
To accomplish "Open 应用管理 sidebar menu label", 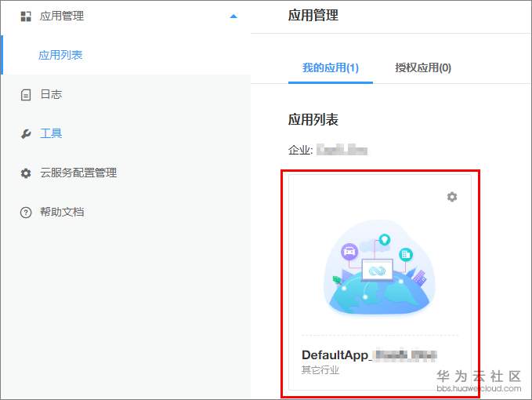I will pos(62,16).
